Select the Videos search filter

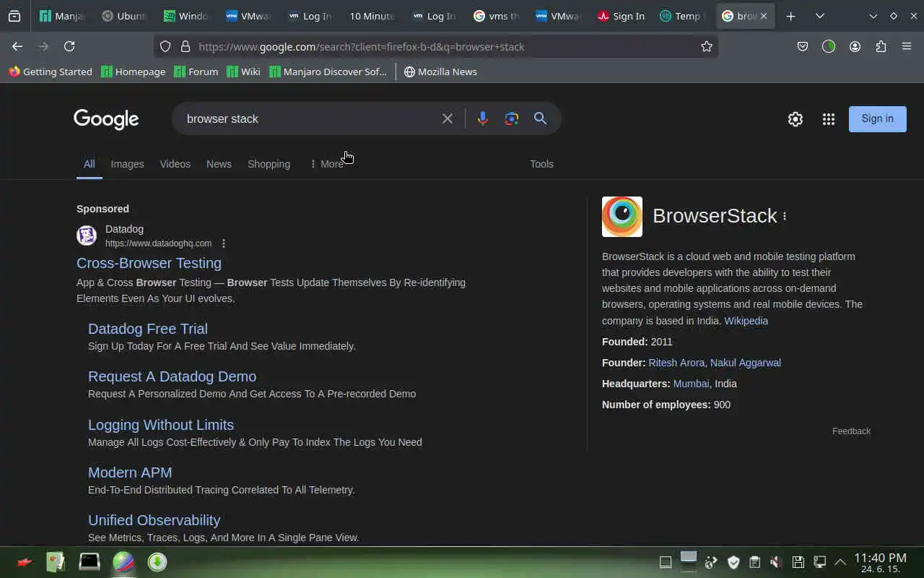point(175,164)
